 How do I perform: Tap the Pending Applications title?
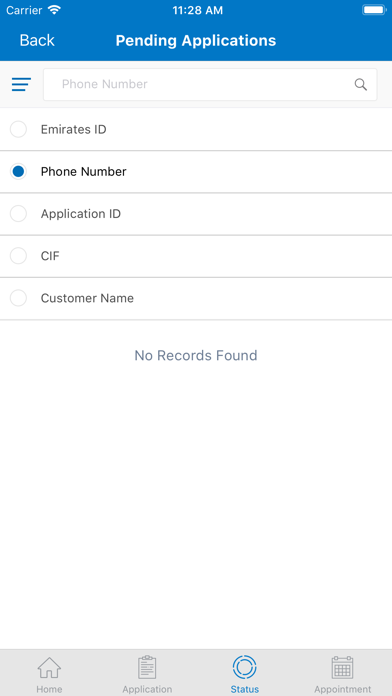196,40
